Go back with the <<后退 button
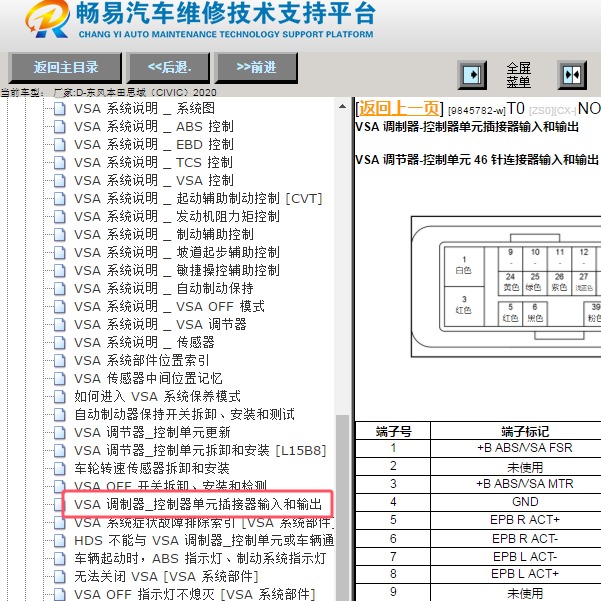The height and width of the screenshot is (601, 601). [169, 67]
